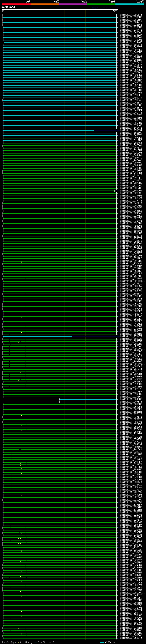The image size is (146, 644).
Task: Click the short cyan A7KNZ9 alignment bar
Action: 37,337
